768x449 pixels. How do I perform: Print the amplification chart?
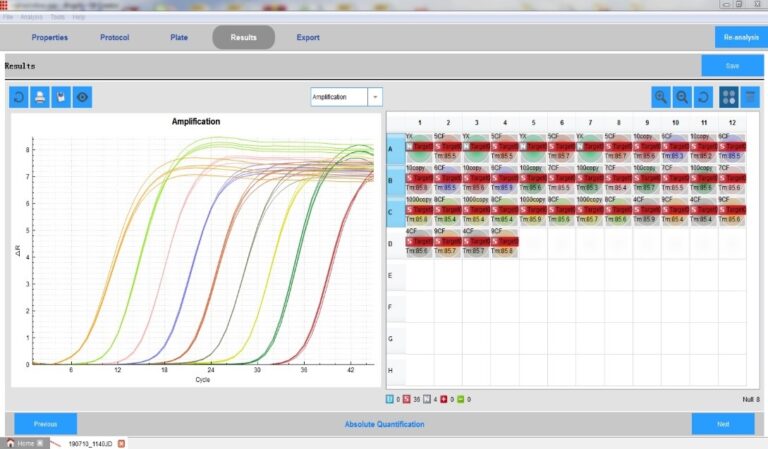click(x=40, y=97)
